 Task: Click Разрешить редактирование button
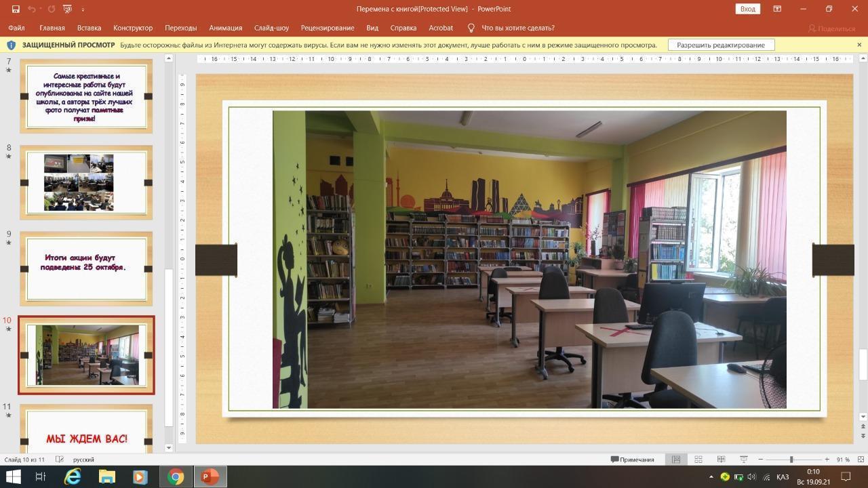(x=720, y=45)
